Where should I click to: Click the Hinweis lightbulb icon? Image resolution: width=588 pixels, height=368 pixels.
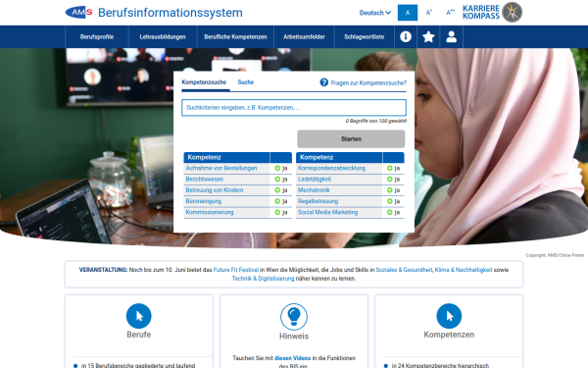tap(294, 317)
